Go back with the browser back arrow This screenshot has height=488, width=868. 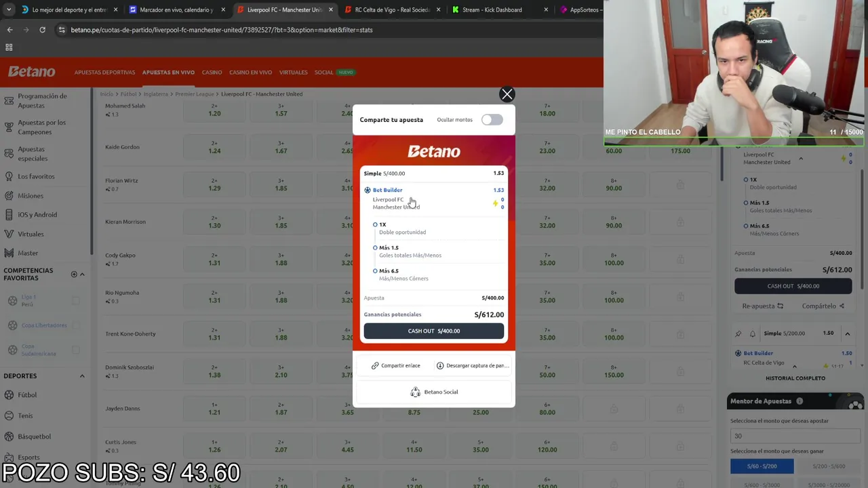[x=9, y=30]
